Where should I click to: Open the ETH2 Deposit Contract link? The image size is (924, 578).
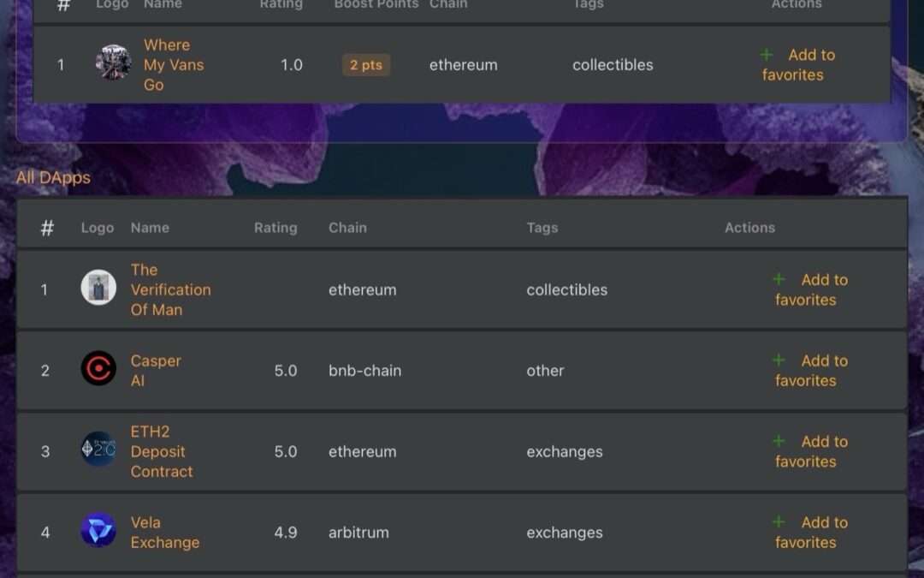click(162, 451)
